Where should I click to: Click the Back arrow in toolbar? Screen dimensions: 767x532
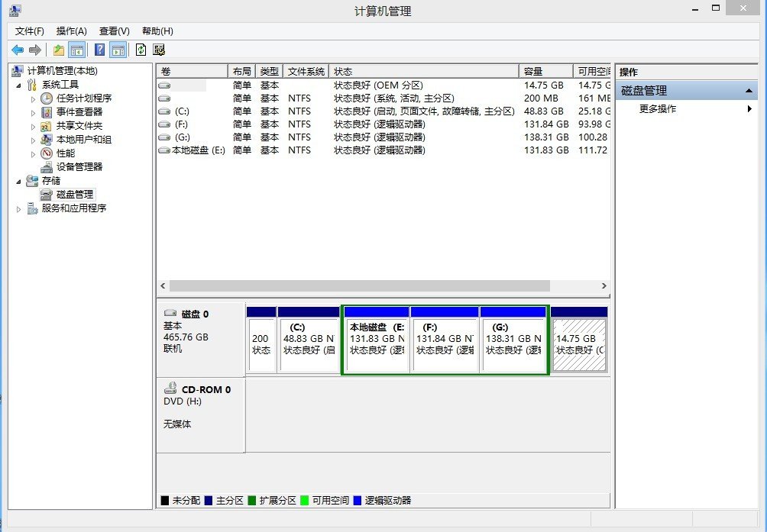18,50
